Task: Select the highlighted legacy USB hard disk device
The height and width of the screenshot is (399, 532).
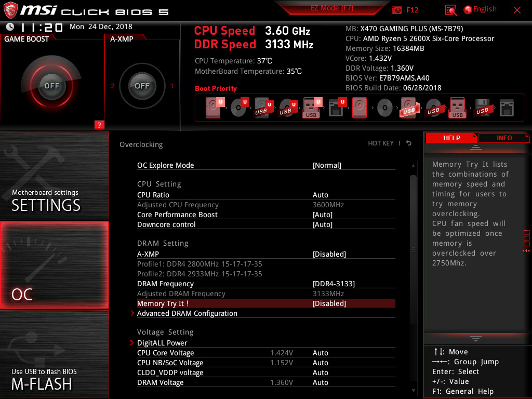Action: coord(409,108)
